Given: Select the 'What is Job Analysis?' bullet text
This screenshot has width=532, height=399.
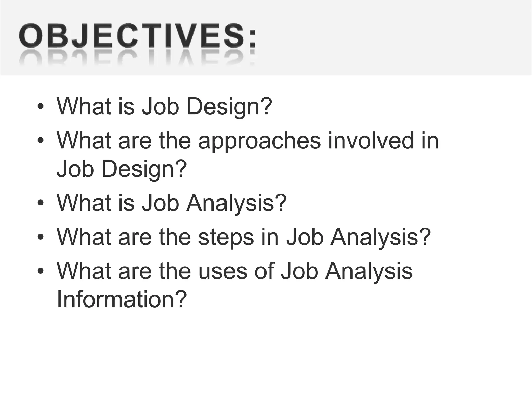Looking at the screenshot, I should point(171,203).
